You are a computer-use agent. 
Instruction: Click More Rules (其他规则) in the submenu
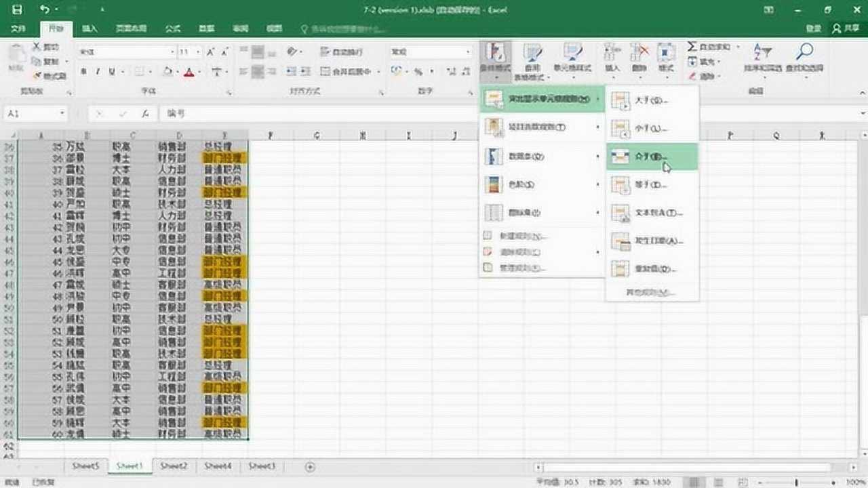[652, 293]
